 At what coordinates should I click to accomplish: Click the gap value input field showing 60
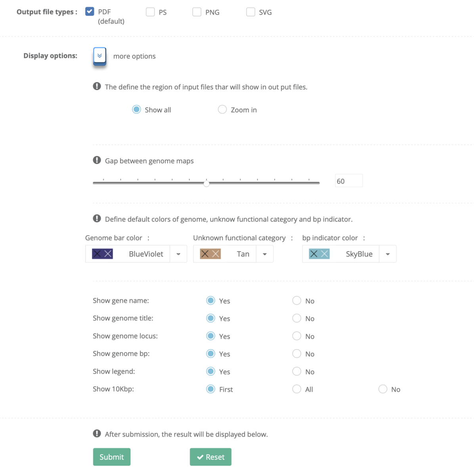coord(349,181)
